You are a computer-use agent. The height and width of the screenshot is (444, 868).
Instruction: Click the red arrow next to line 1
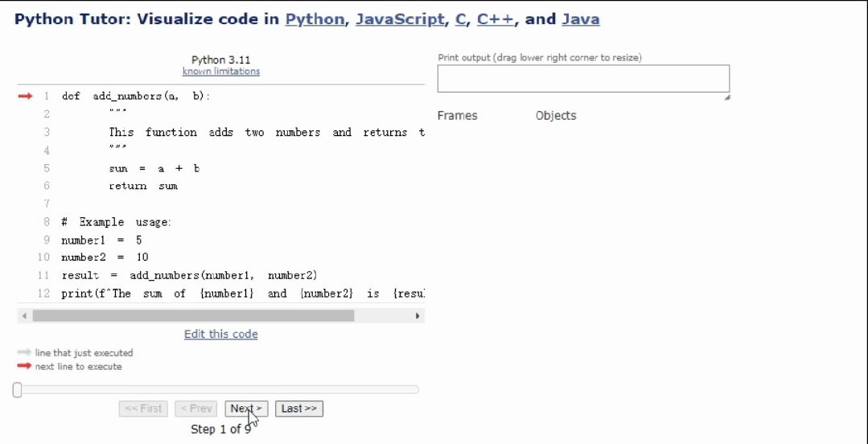[x=25, y=96]
